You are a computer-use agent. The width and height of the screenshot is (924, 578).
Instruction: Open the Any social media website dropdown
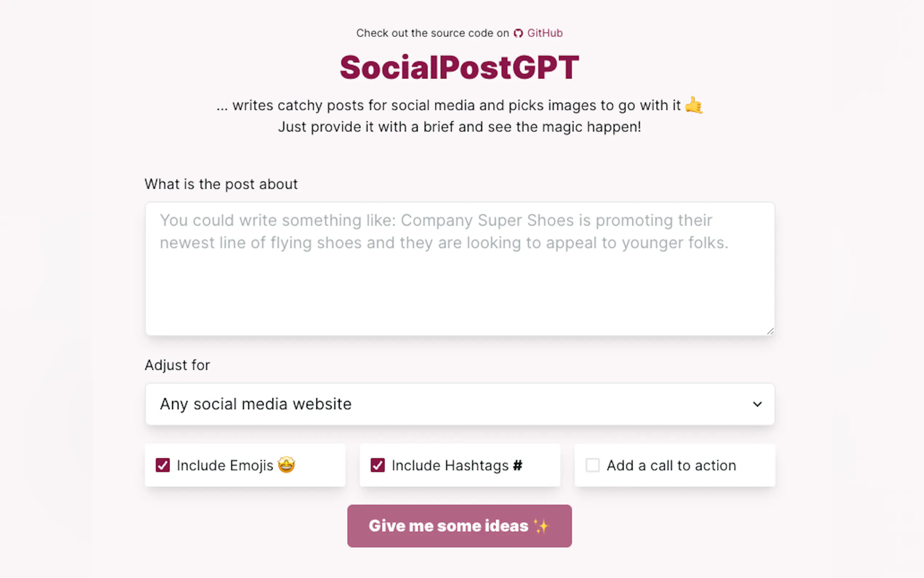click(459, 404)
